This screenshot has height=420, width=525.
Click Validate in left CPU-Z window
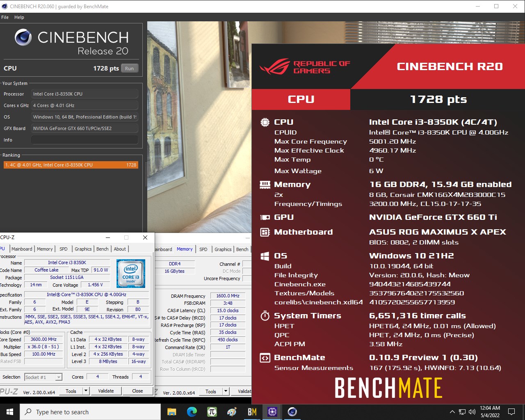[106, 391]
